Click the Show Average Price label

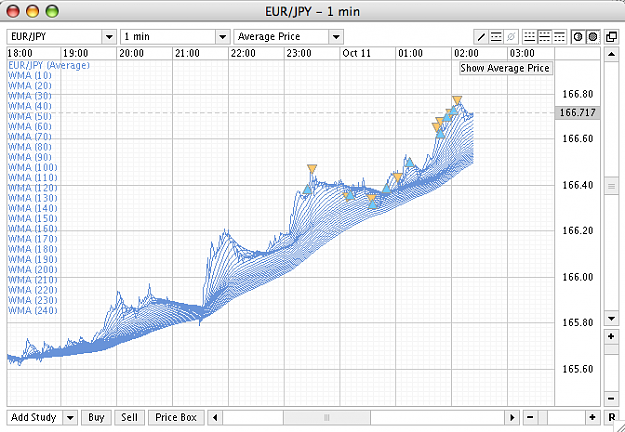click(x=505, y=68)
